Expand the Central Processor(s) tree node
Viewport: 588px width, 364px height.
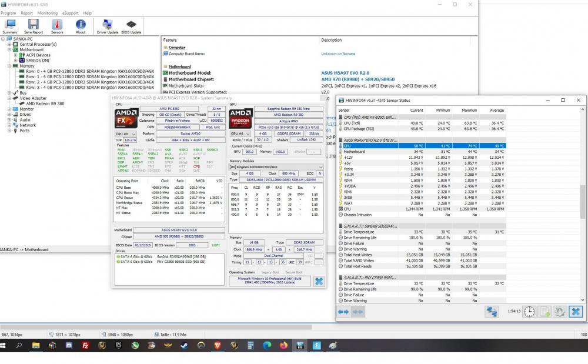pyautogui.click(x=9, y=44)
